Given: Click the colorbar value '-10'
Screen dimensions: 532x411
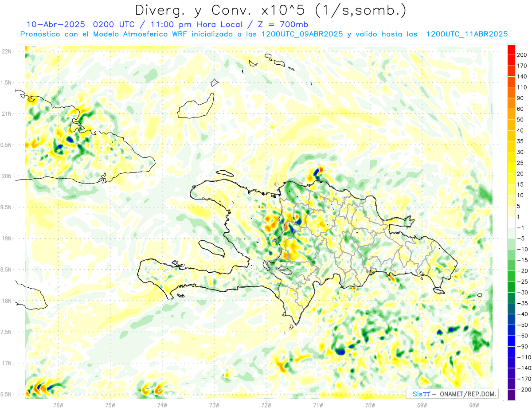Looking at the screenshot, I should pyautogui.click(x=522, y=249).
